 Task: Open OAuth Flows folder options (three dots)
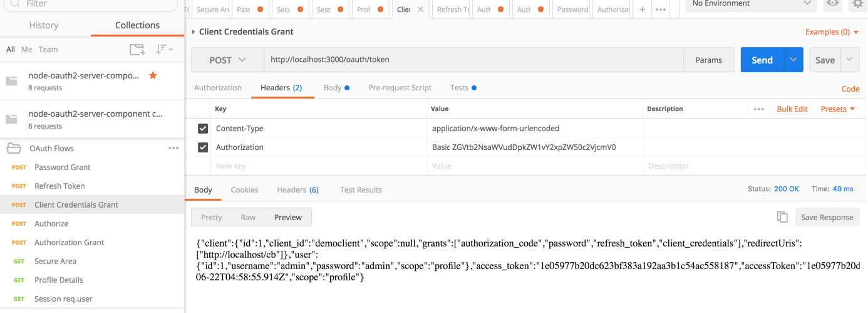pyautogui.click(x=173, y=149)
